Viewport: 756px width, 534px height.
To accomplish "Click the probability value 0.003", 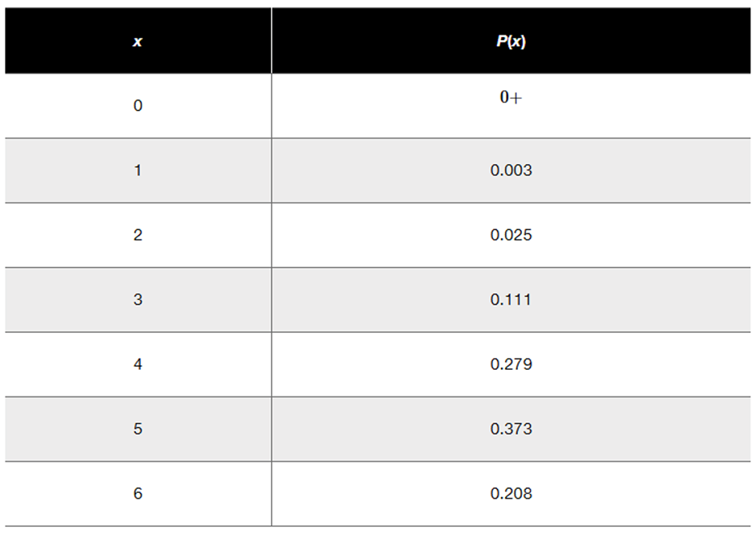I will 511,170.
